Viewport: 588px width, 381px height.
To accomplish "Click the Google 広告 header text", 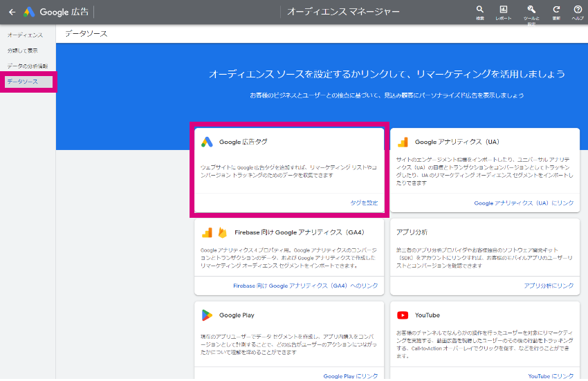I will [64, 12].
